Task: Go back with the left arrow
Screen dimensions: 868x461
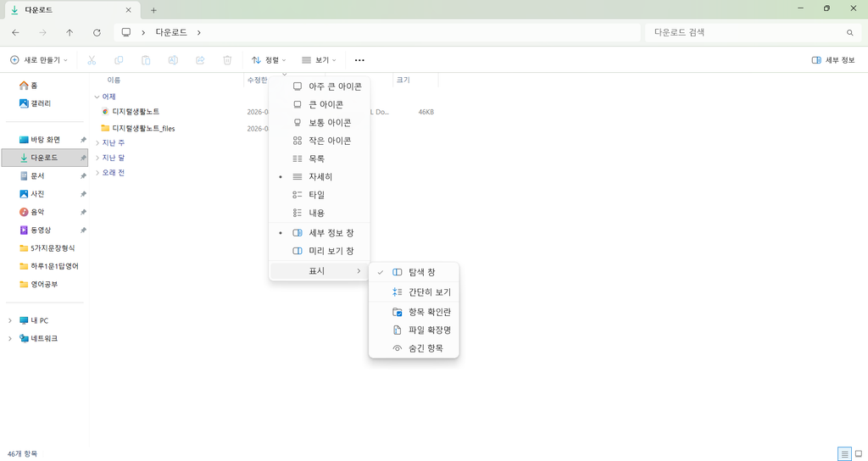Action: [15, 33]
